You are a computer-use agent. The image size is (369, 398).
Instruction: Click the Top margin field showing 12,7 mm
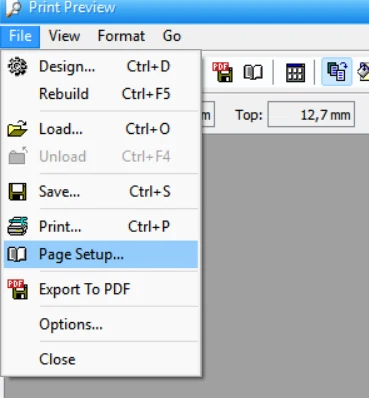coord(311,115)
